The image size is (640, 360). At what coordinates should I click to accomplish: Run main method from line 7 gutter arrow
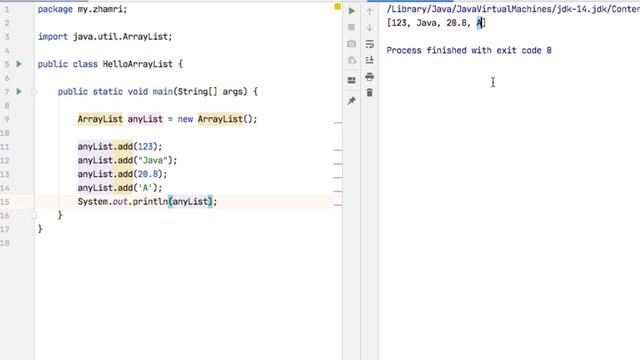(x=19, y=91)
